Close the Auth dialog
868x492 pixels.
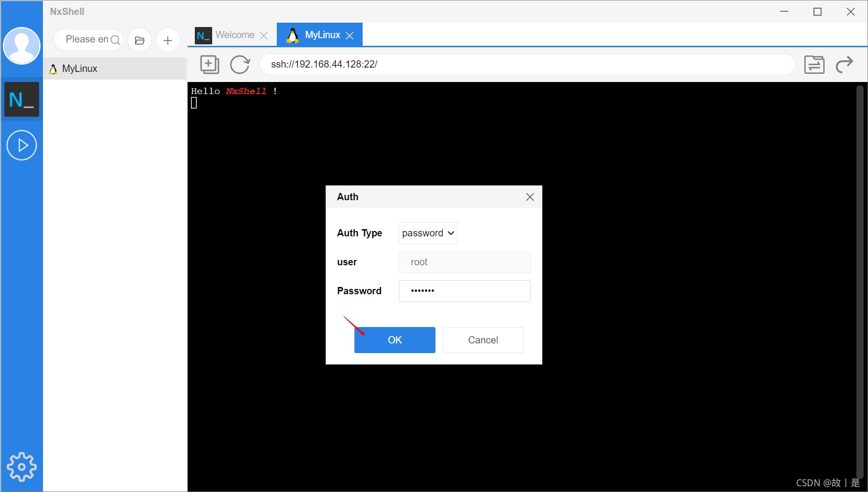pyautogui.click(x=530, y=197)
